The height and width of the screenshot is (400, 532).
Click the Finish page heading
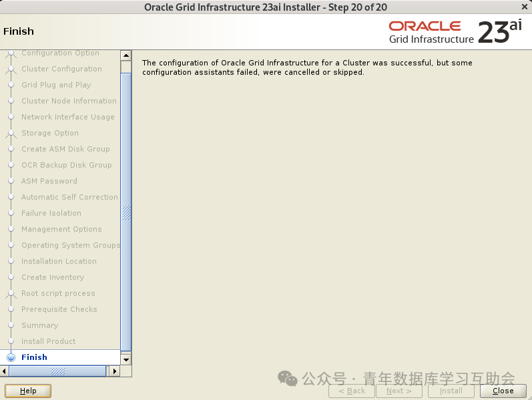(x=19, y=31)
